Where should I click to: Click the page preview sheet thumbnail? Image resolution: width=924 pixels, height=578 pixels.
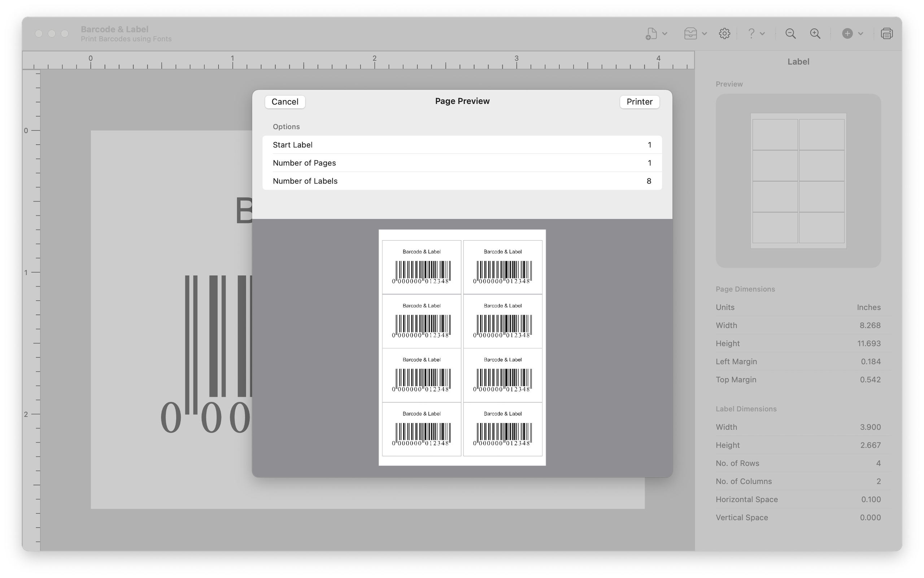462,348
